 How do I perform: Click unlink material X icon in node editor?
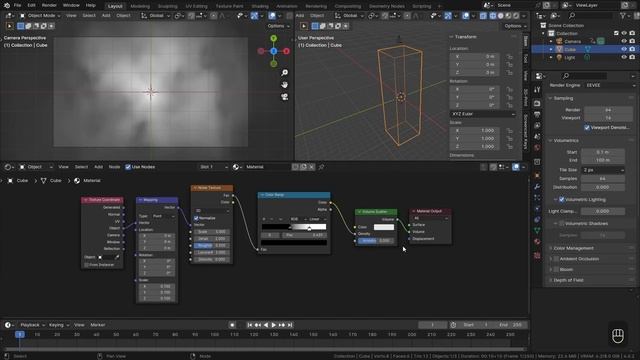pyautogui.click(x=311, y=167)
